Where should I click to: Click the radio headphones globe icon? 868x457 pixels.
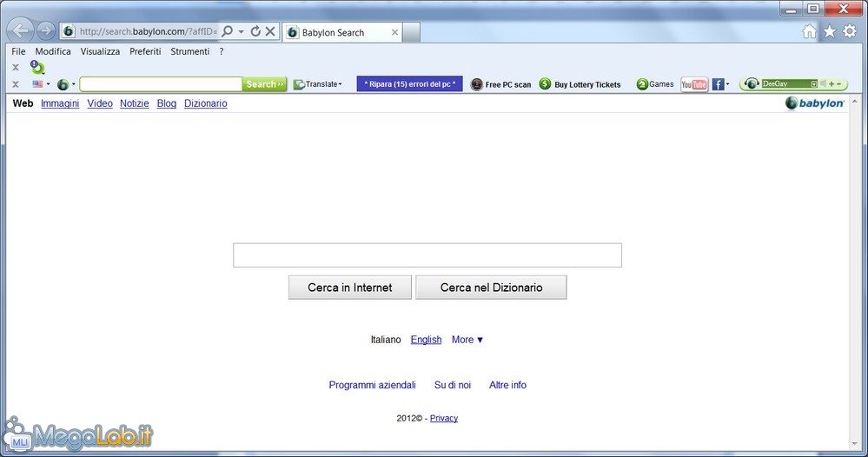(752, 83)
